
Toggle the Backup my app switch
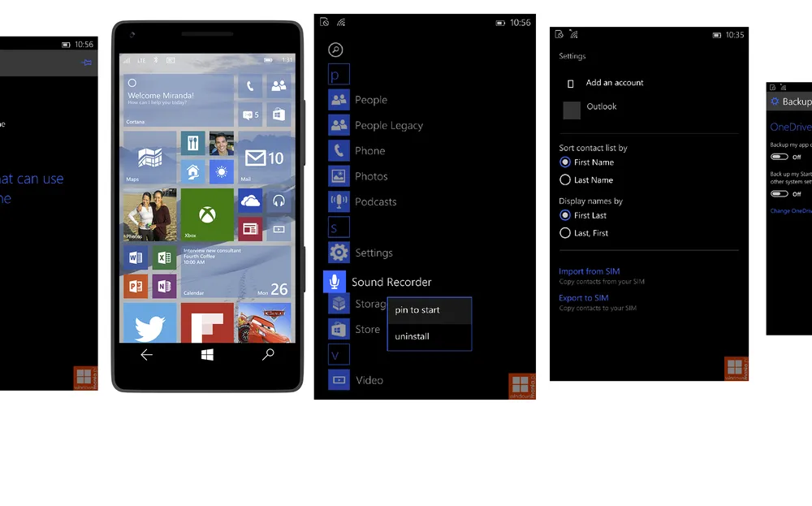780,157
